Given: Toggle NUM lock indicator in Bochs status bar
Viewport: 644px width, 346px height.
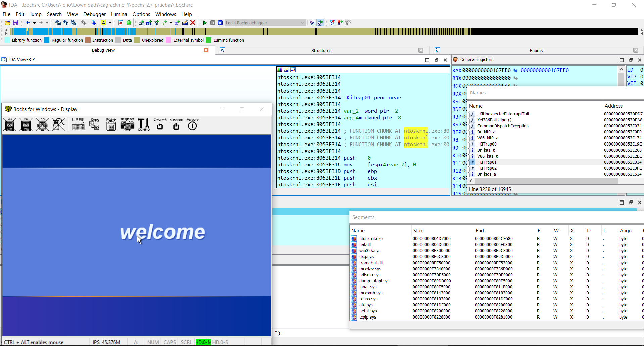Looking at the screenshot, I should [x=153, y=342].
